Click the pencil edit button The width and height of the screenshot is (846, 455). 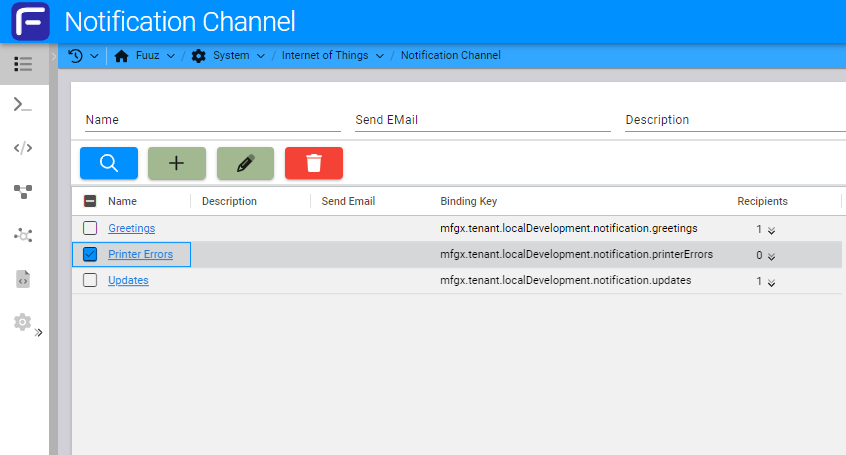click(x=245, y=163)
